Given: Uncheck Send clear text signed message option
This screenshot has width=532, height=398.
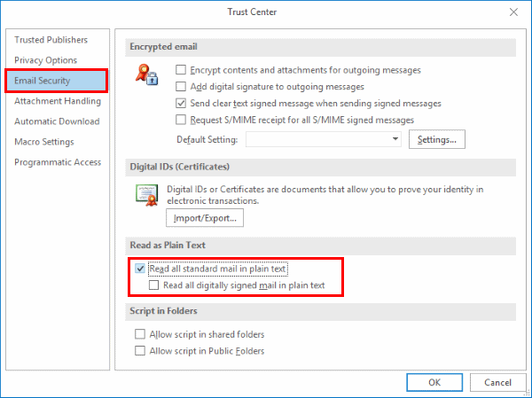Looking at the screenshot, I should (x=181, y=103).
